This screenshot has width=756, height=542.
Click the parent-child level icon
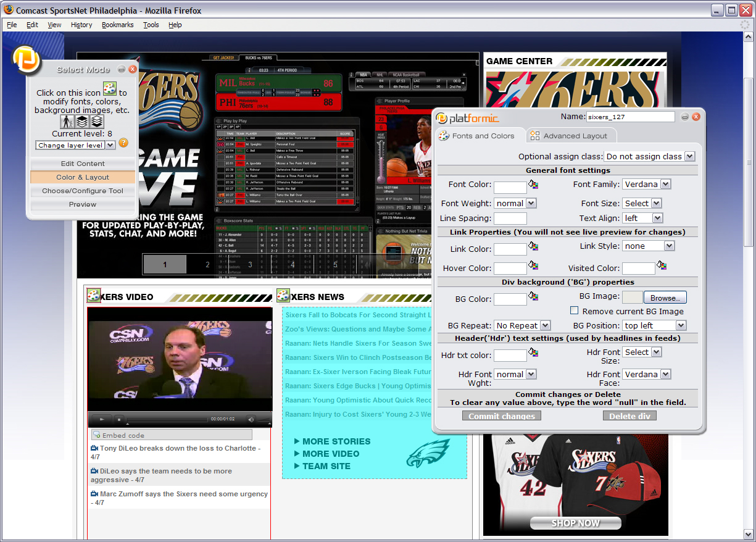[67, 122]
